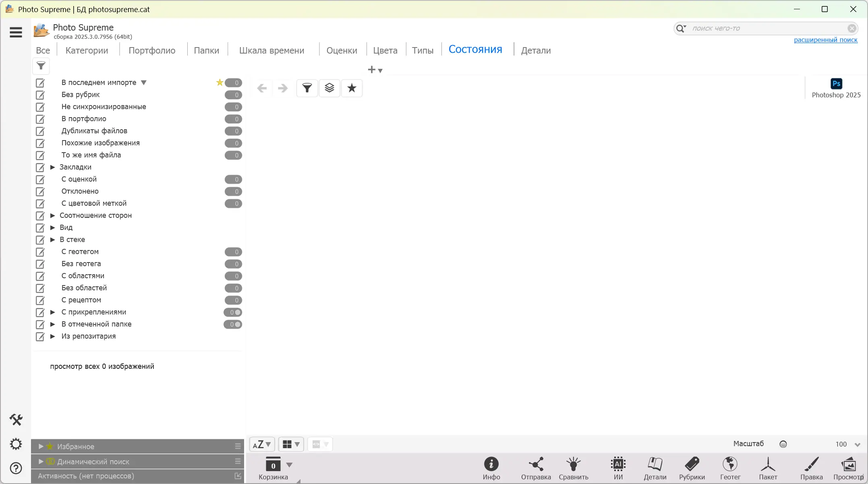Click the Масштаб zoom slider handle
868x484 pixels.
[x=783, y=444]
